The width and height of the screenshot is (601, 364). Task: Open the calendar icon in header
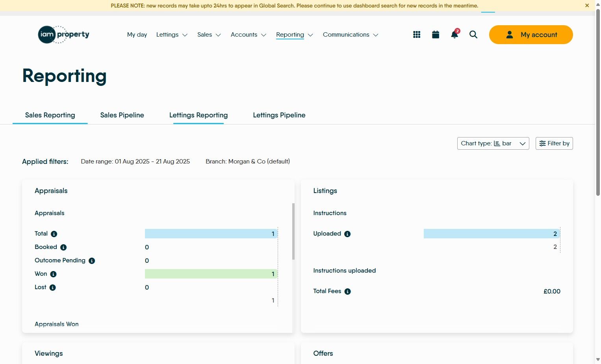click(x=436, y=35)
